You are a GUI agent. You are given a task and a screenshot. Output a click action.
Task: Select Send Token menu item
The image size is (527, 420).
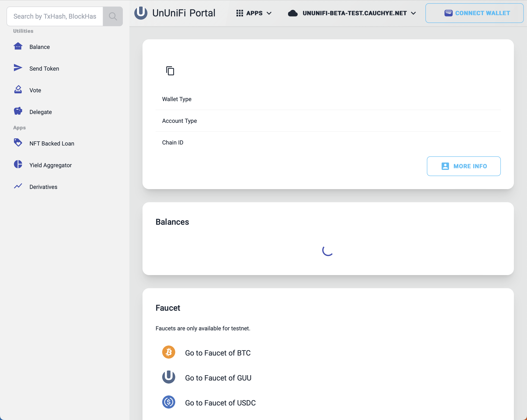click(x=44, y=69)
